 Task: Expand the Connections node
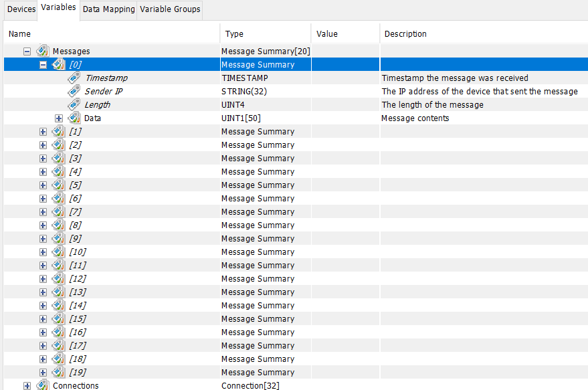click(27, 385)
